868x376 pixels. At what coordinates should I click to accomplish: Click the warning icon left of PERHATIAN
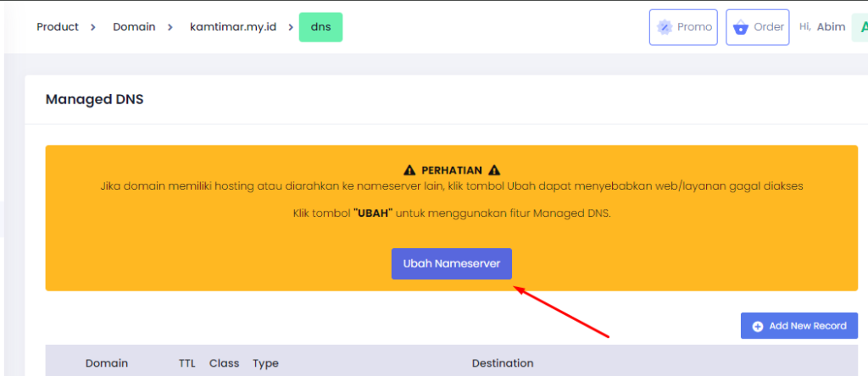(x=409, y=169)
